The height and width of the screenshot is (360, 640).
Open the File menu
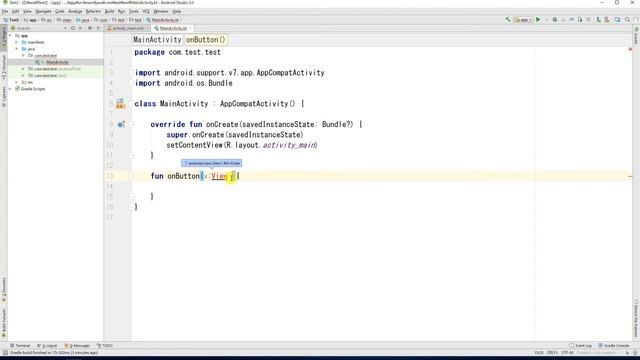[5, 11]
